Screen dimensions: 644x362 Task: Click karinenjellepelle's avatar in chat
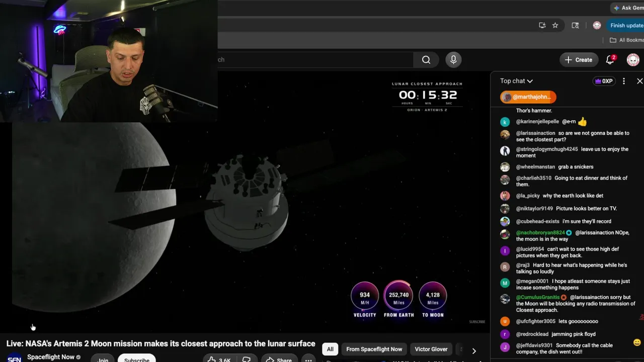tap(505, 122)
